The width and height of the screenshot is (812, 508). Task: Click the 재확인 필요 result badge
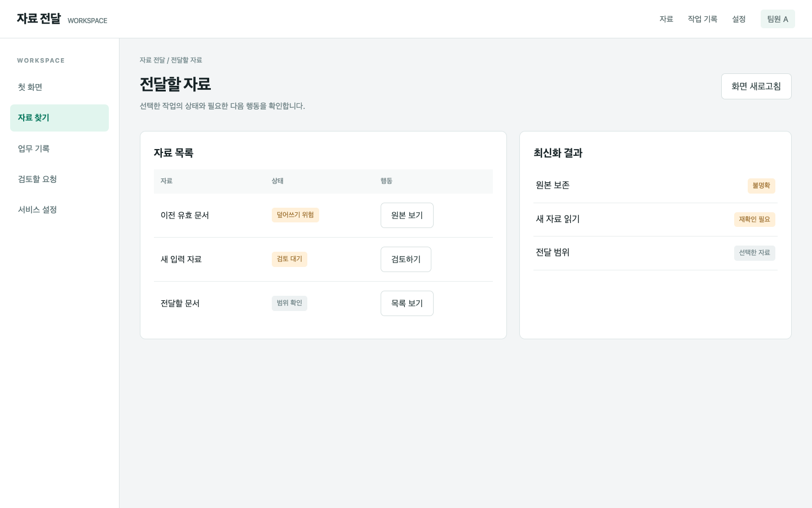coord(754,220)
